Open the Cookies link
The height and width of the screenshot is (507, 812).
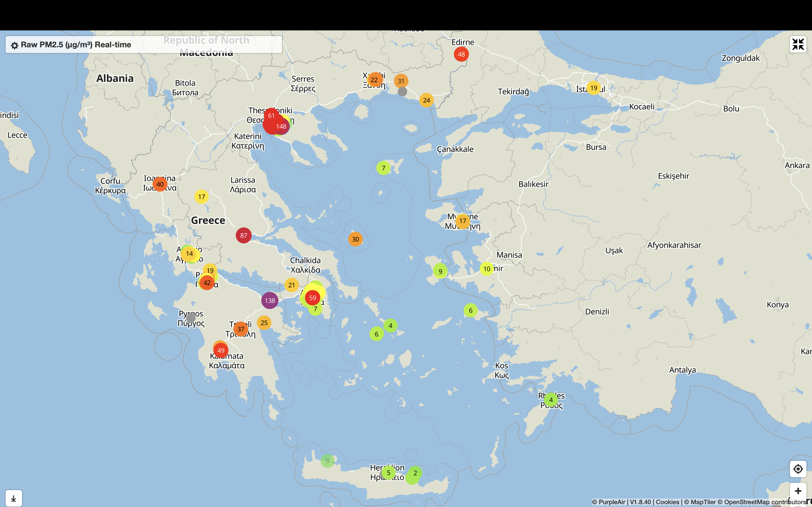(667, 502)
